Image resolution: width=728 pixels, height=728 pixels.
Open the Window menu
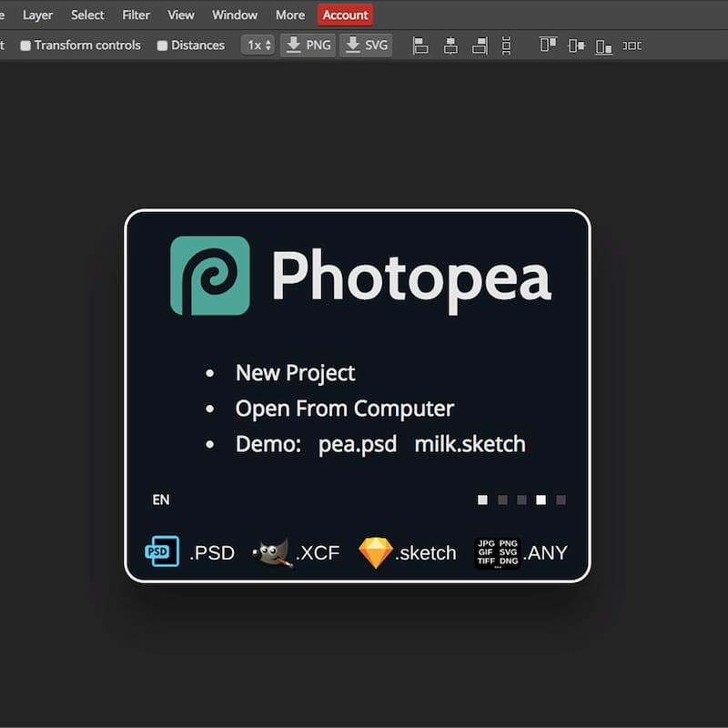[x=234, y=15]
